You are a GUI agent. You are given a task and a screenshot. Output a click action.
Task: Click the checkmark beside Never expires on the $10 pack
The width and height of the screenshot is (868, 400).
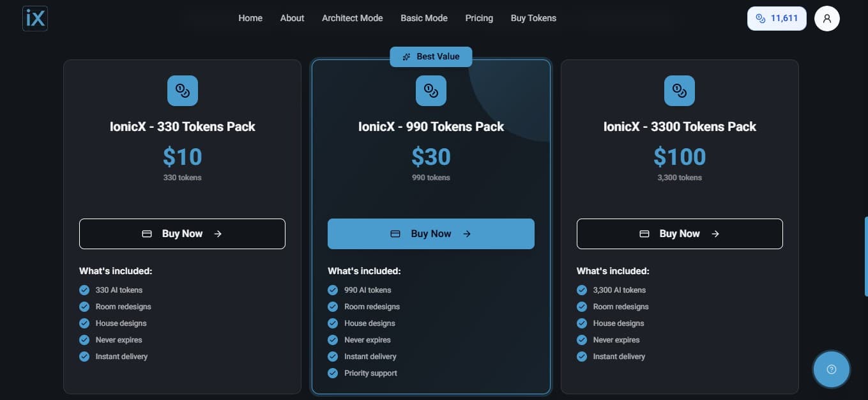click(x=84, y=339)
